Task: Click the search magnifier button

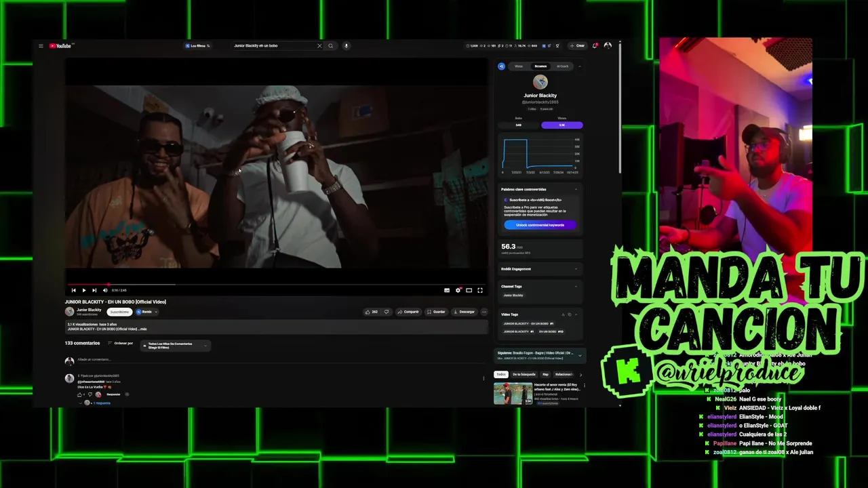Action: coord(331,46)
